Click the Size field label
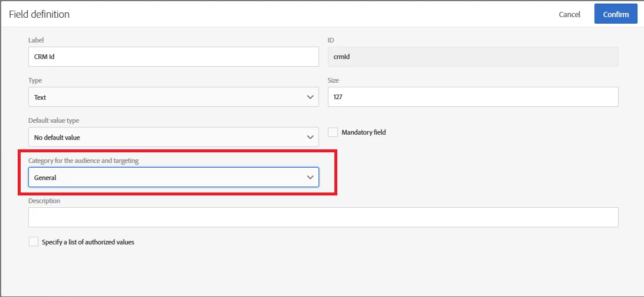Viewport: 644px width, 297px height. coord(333,80)
